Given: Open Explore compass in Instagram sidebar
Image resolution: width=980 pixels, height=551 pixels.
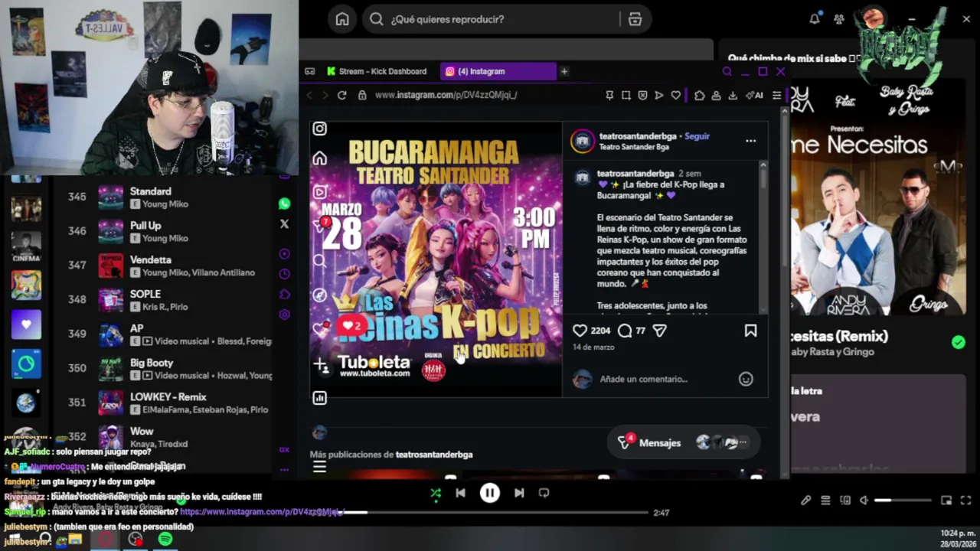Looking at the screenshot, I should coord(319,295).
